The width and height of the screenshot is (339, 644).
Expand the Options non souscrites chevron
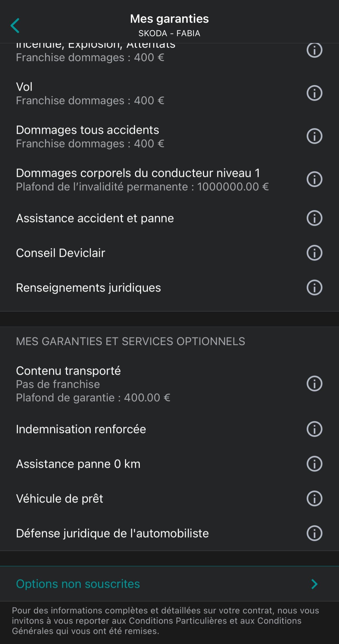[314, 584]
